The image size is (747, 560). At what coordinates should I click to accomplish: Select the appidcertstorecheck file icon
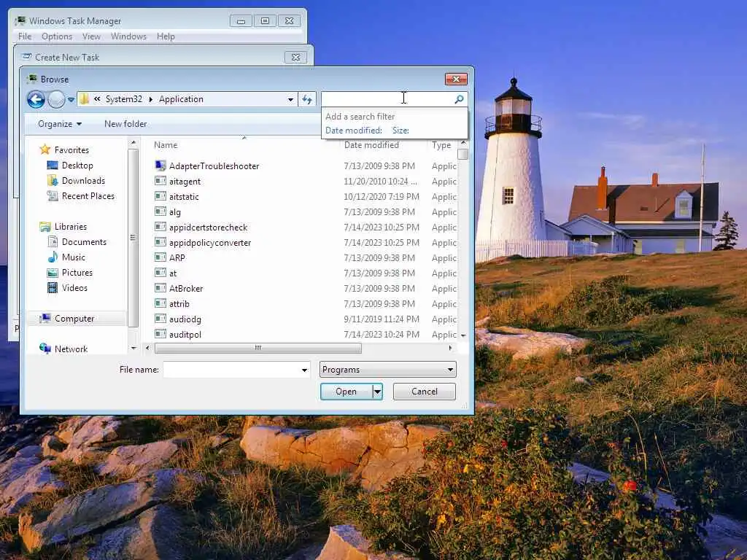pos(160,227)
